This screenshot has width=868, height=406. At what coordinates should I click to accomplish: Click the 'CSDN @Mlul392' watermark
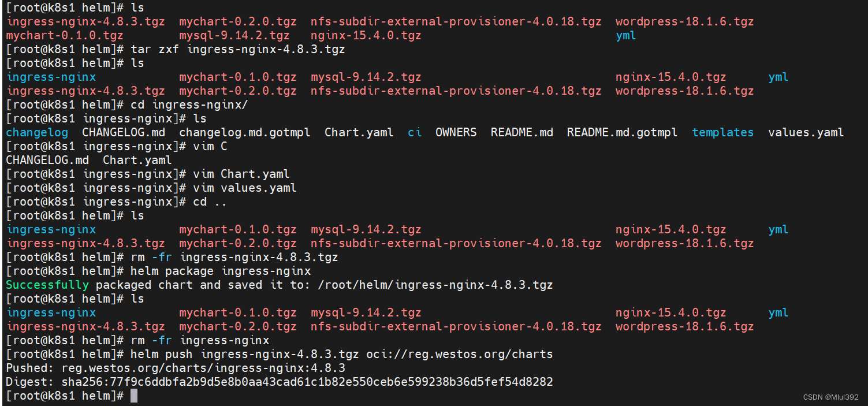point(830,397)
